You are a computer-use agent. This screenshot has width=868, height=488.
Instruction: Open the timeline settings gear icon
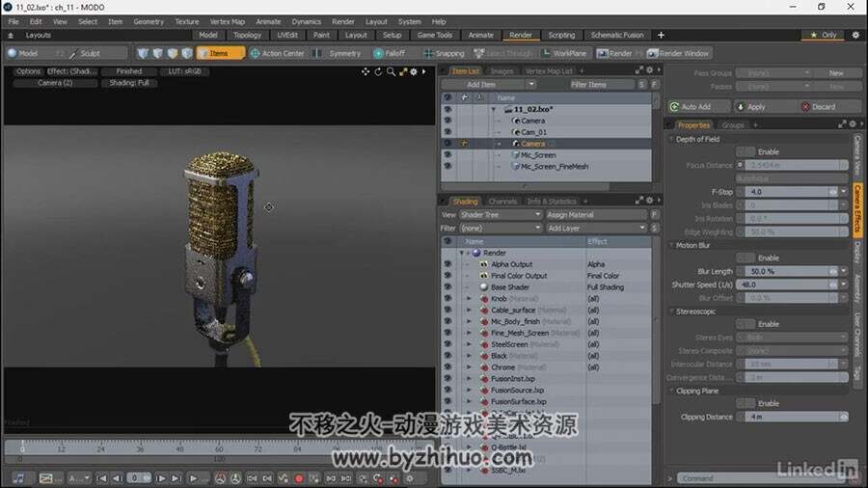point(410,478)
